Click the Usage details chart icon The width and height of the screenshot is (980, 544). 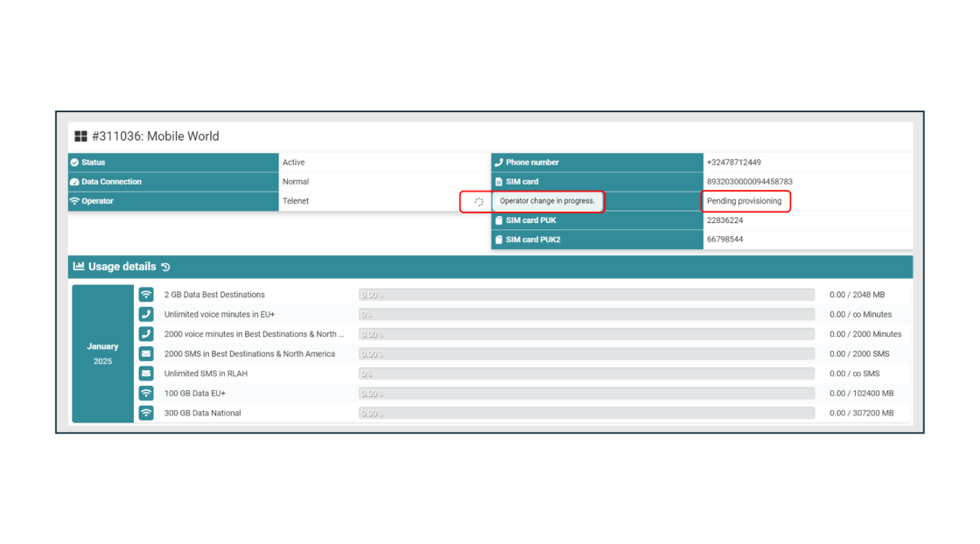(79, 266)
